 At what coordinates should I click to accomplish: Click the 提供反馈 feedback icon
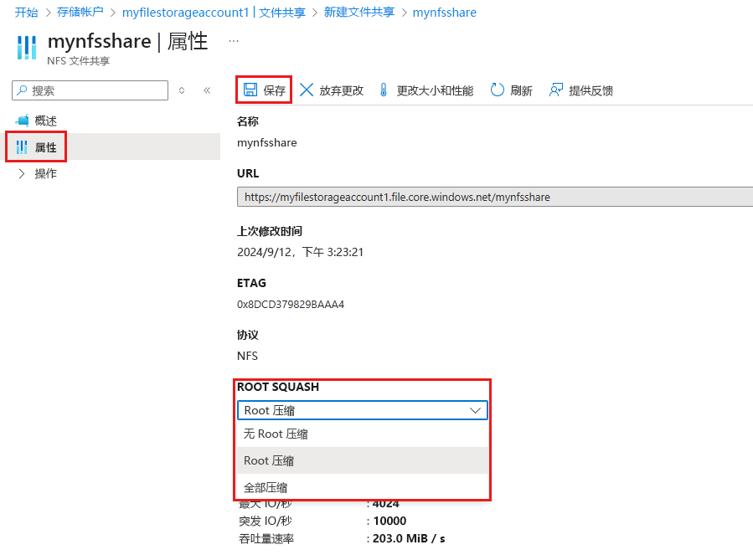(556, 90)
